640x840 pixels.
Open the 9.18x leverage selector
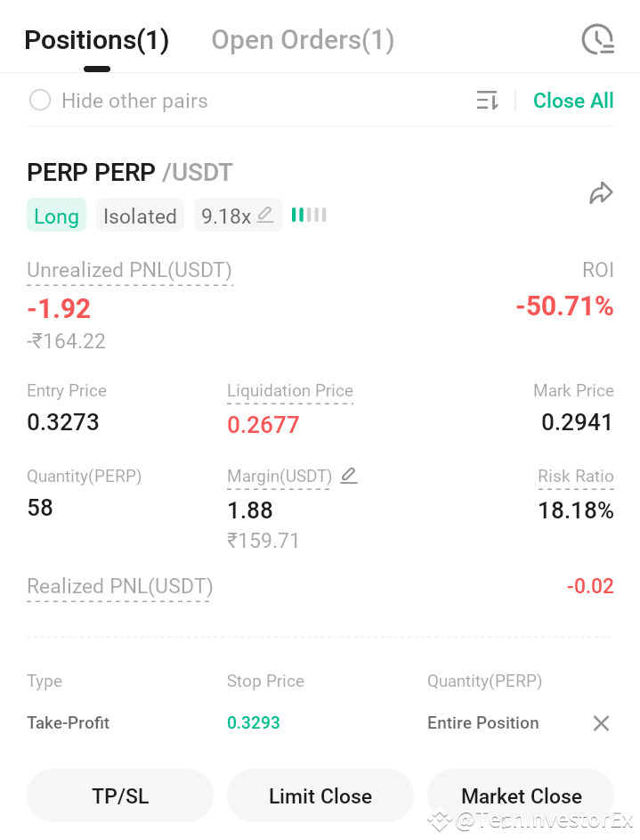pyautogui.click(x=238, y=215)
